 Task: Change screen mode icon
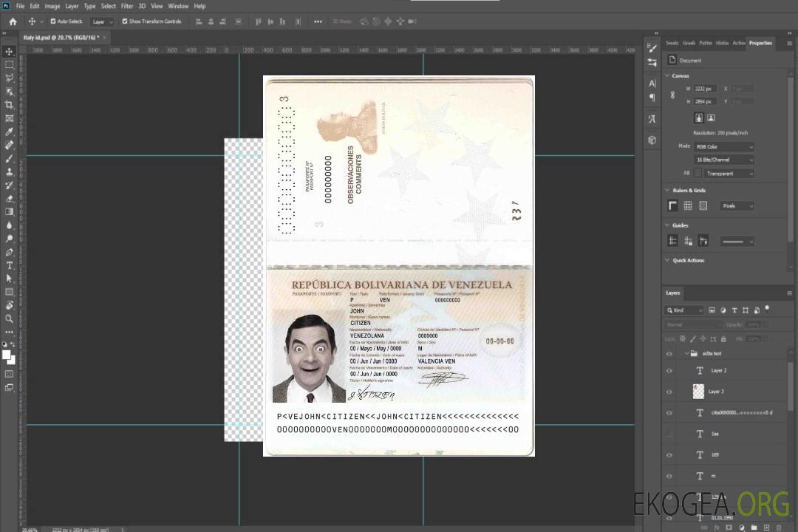(x=9, y=387)
